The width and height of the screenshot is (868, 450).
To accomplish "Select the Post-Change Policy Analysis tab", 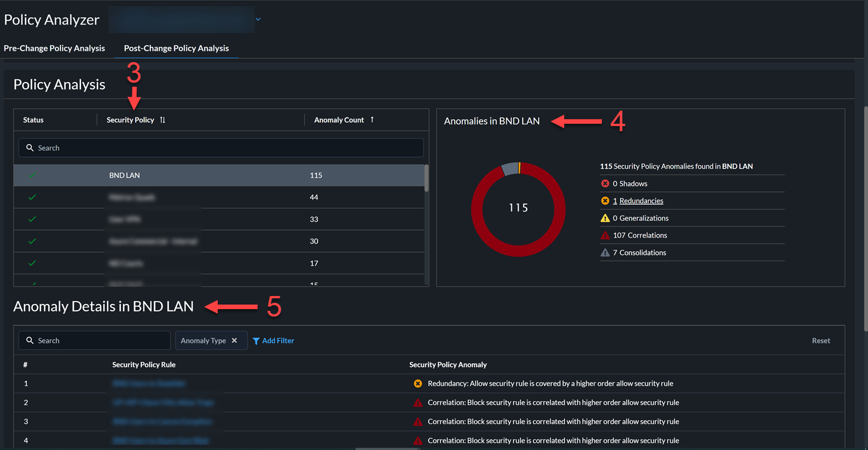I will pos(176,48).
